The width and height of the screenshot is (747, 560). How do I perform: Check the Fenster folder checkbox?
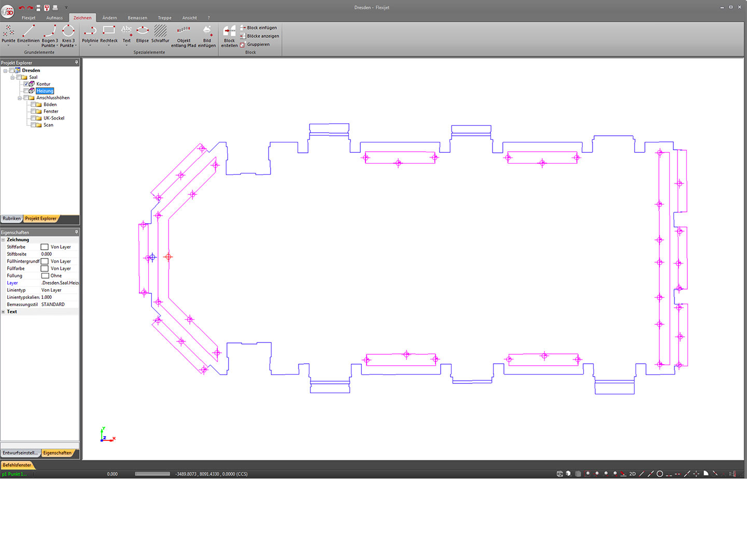33,111
